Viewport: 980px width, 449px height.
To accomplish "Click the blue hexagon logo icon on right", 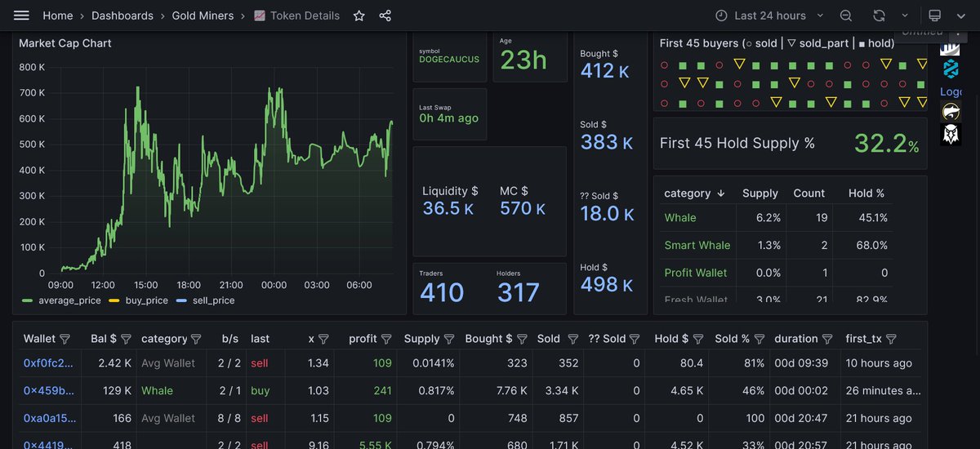I will pyautogui.click(x=951, y=69).
